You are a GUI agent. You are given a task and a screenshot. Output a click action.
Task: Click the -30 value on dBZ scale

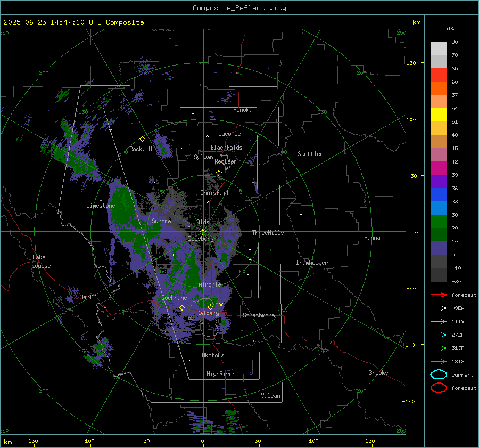tap(456, 281)
